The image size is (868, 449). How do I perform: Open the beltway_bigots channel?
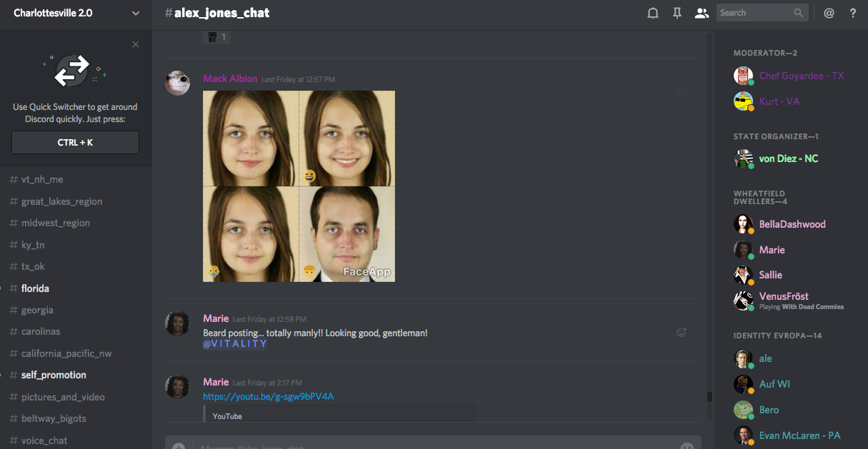point(54,418)
